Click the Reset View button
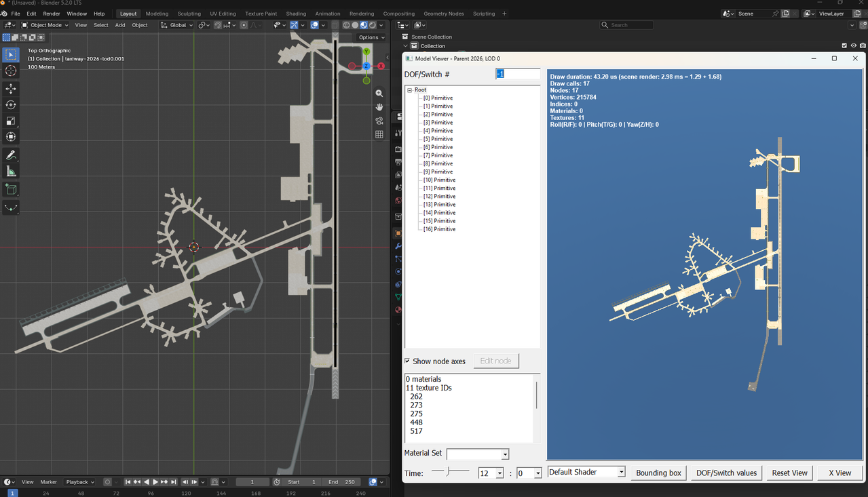The image size is (868, 497). click(x=790, y=473)
